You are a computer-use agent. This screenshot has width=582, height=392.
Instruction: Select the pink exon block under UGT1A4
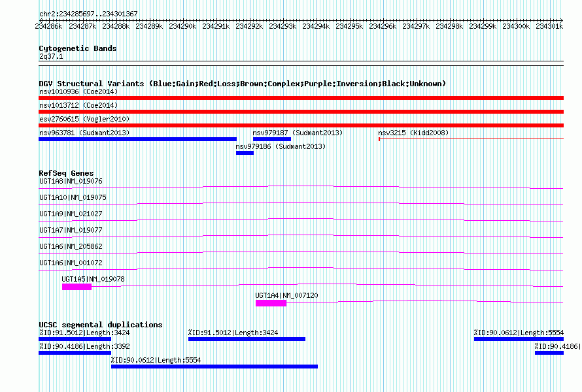click(271, 303)
